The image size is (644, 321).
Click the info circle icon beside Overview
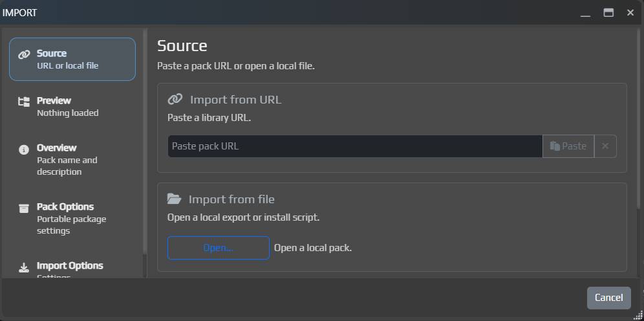coord(24,149)
